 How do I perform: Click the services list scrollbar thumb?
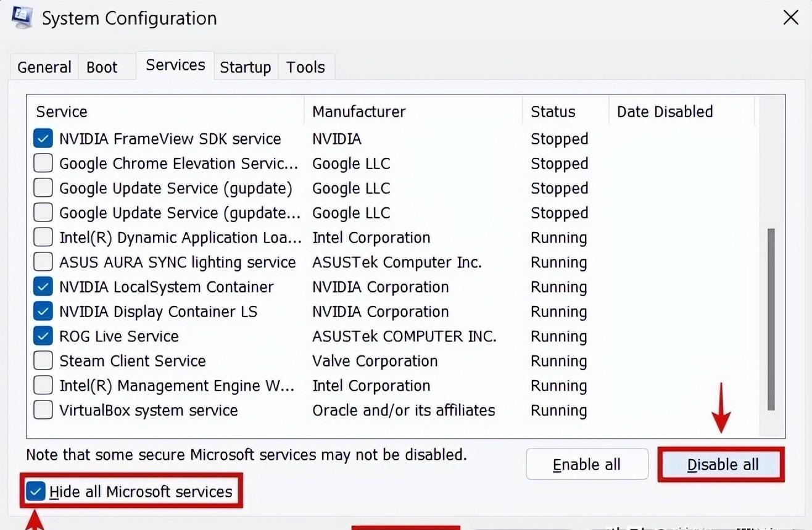pyautogui.click(x=771, y=319)
